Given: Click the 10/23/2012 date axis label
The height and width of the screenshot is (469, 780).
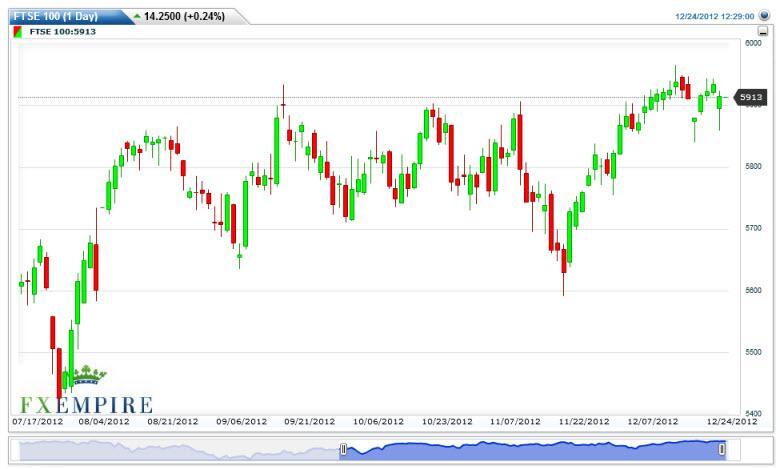Looking at the screenshot, I should pos(447,421).
